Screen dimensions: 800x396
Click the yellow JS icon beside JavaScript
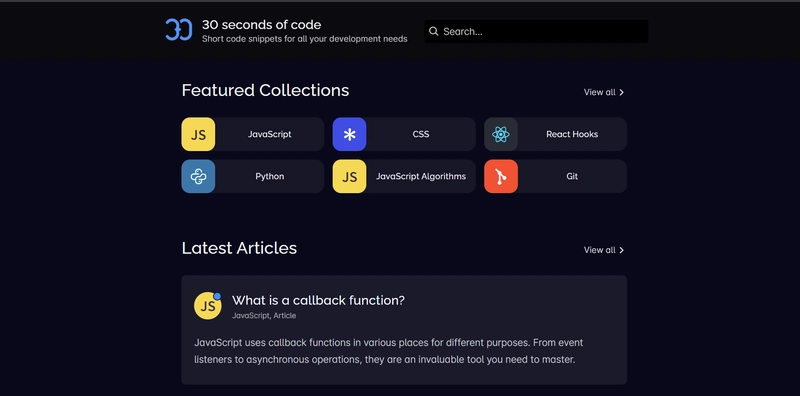click(198, 134)
